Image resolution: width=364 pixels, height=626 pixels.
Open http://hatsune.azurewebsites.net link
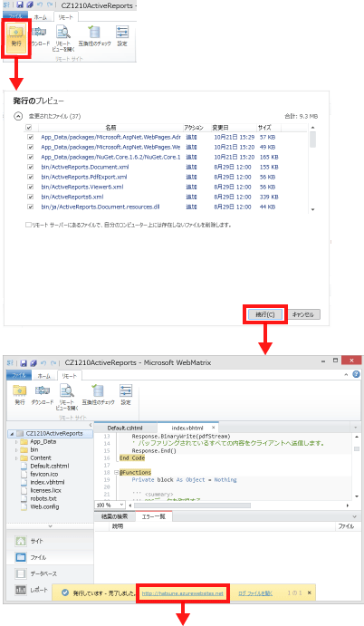coord(182,593)
